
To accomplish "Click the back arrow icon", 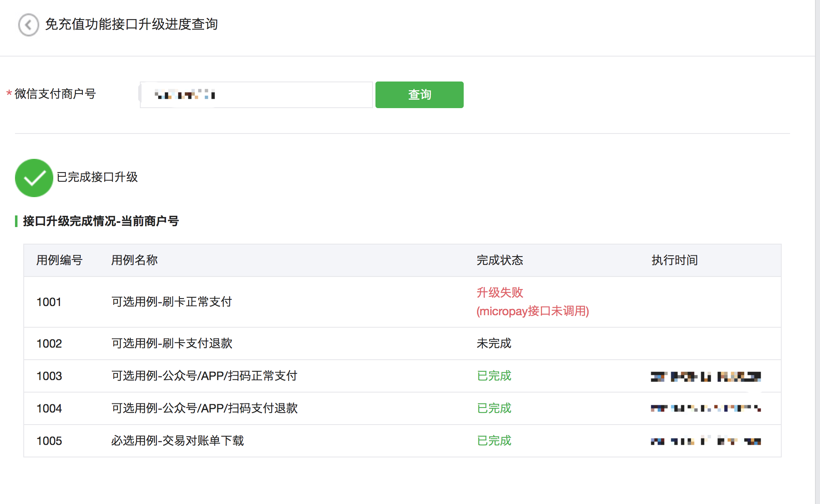I will tap(28, 25).
